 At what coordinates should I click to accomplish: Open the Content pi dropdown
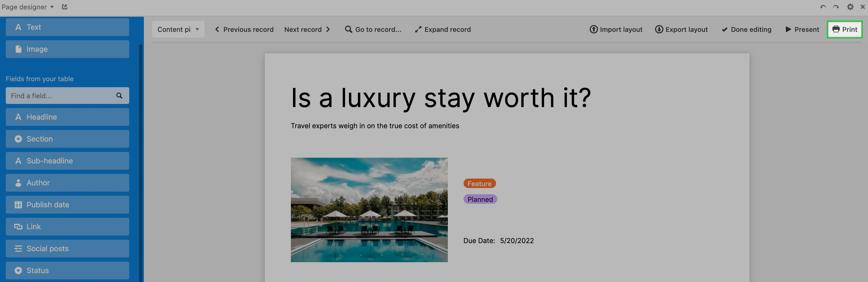(x=177, y=29)
